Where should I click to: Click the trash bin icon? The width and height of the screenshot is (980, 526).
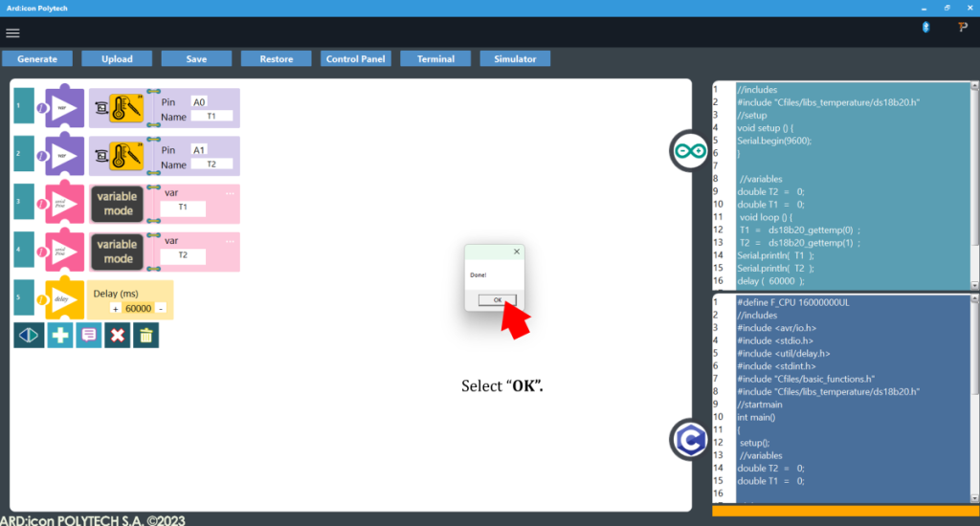pyautogui.click(x=145, y=335)
